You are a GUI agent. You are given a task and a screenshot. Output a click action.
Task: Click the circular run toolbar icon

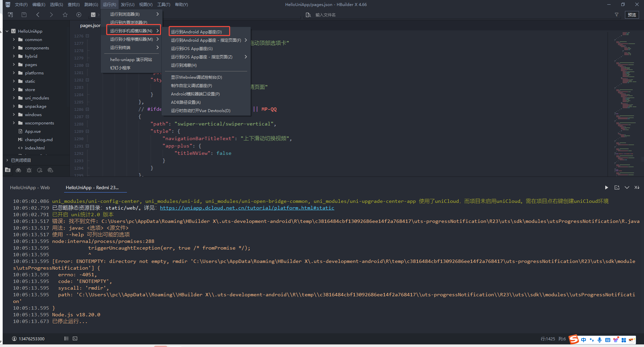tap(79, 15)
